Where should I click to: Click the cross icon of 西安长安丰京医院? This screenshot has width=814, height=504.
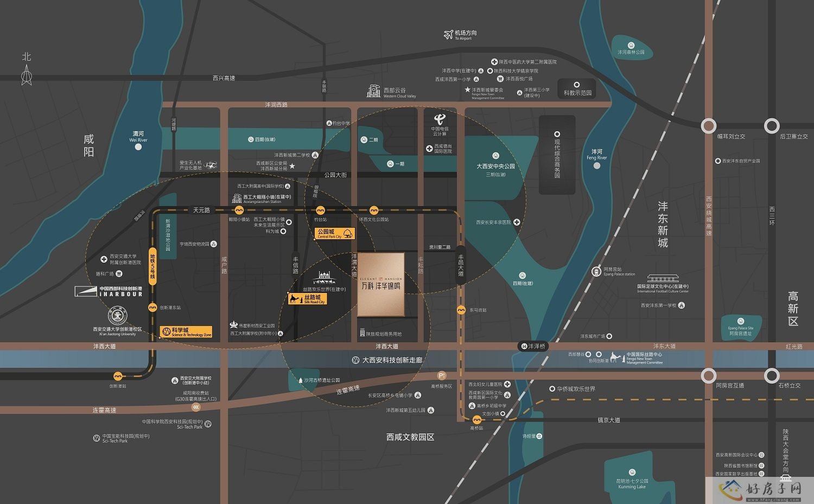517,222
